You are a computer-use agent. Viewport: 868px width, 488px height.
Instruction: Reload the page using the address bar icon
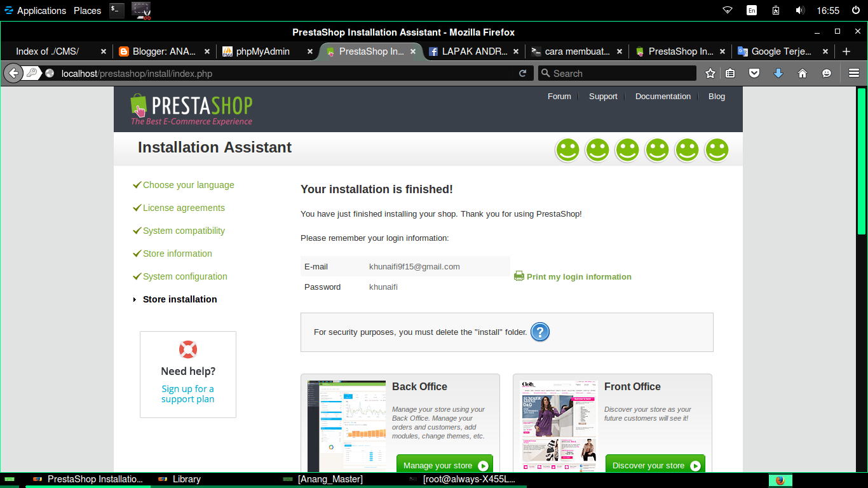(522, 73)
